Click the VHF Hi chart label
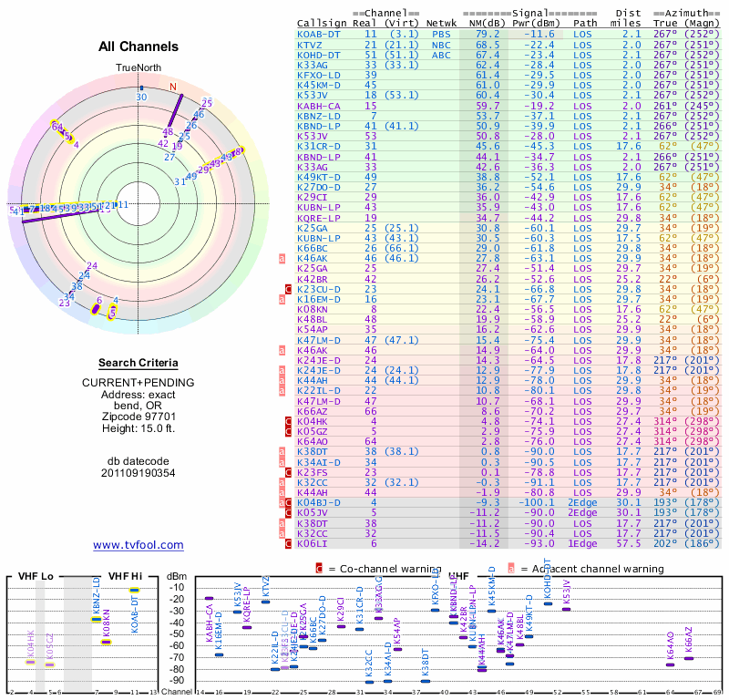 pyautogui.click(x=125, y=576)
